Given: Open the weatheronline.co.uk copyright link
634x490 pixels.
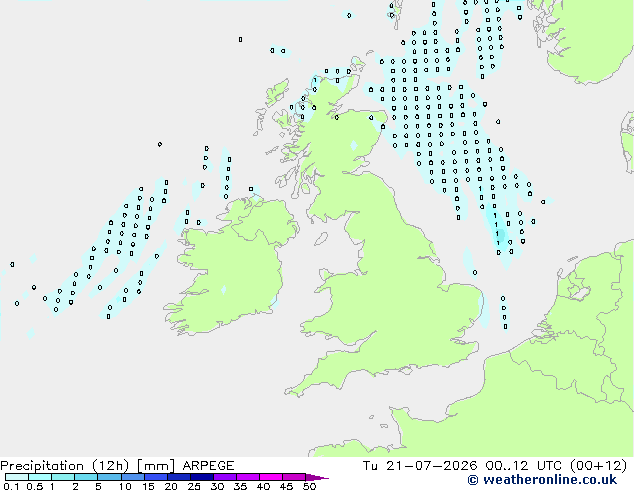Looking at the screenshot, I should (x=542, y=480).
